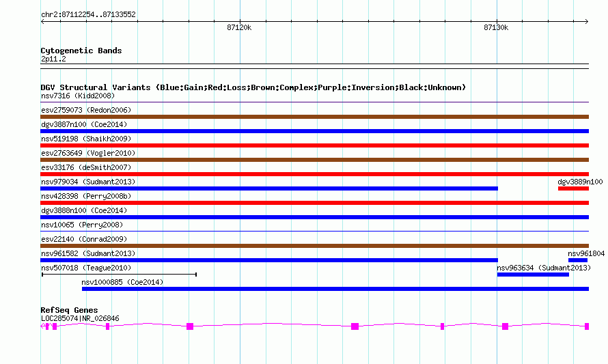Open variant esv33176 (deSmith2007) label
Image resolution: width=608 pixels, height=364 pixels.
click(x=86, y=167)
